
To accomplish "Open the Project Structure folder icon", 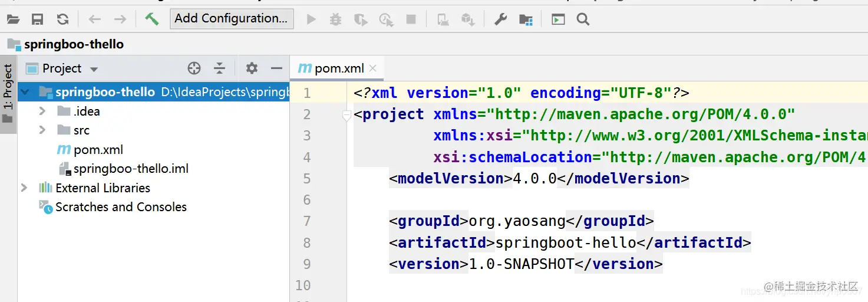I will pyautogui.click(x=526, y=19).
